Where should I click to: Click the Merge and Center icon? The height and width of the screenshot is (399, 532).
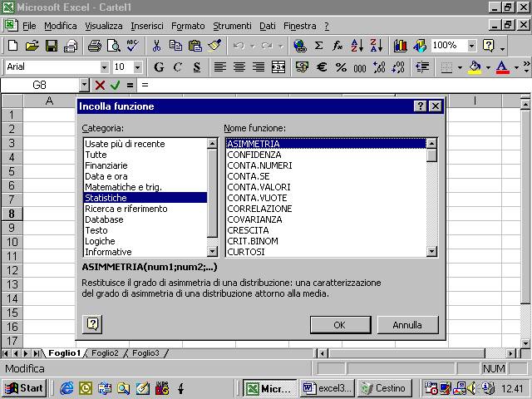[278, 66]
